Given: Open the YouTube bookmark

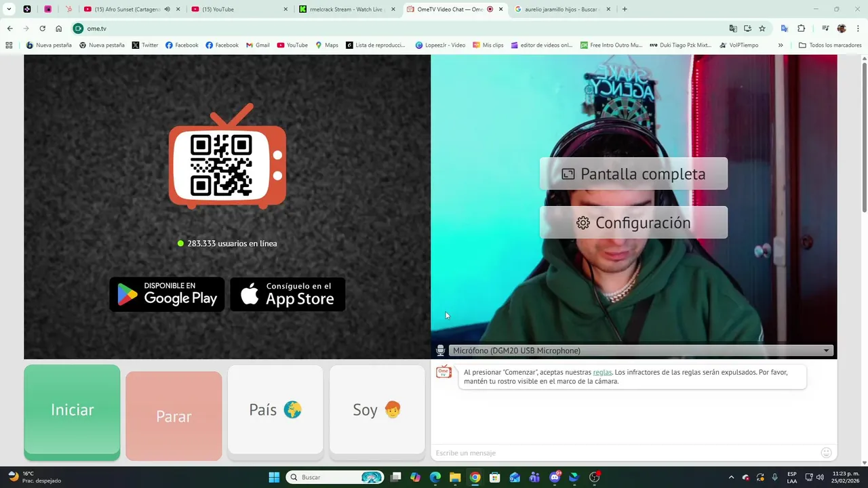Looking at the screenshot, I should pyautogui.click(x=292, y=45).
